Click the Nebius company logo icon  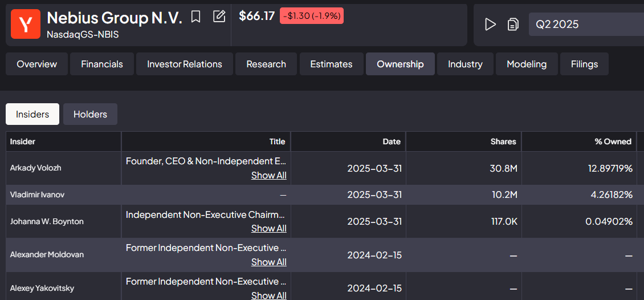[26, 24]
